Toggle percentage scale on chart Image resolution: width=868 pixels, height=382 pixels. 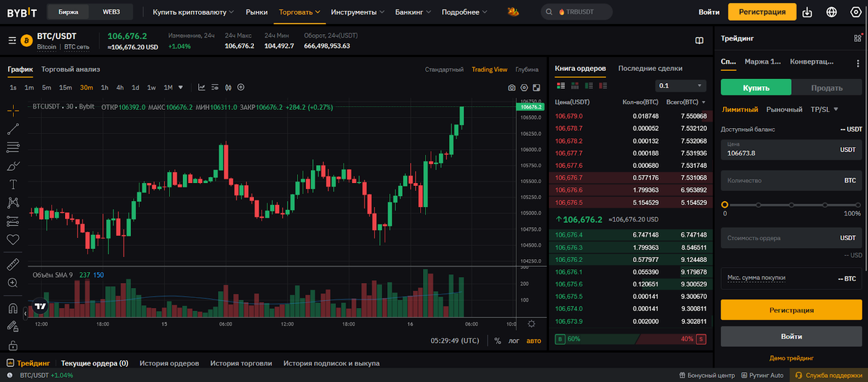point(498,340)
